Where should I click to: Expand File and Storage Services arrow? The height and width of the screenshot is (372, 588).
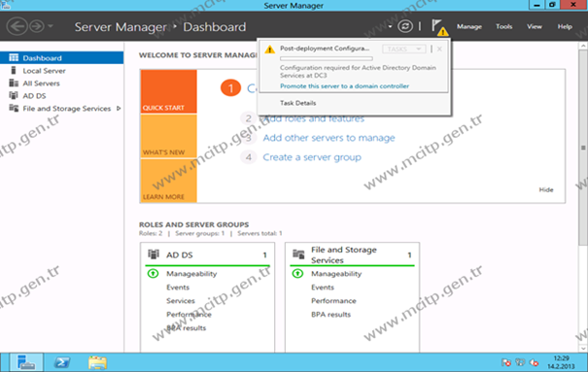pos(119,108)
